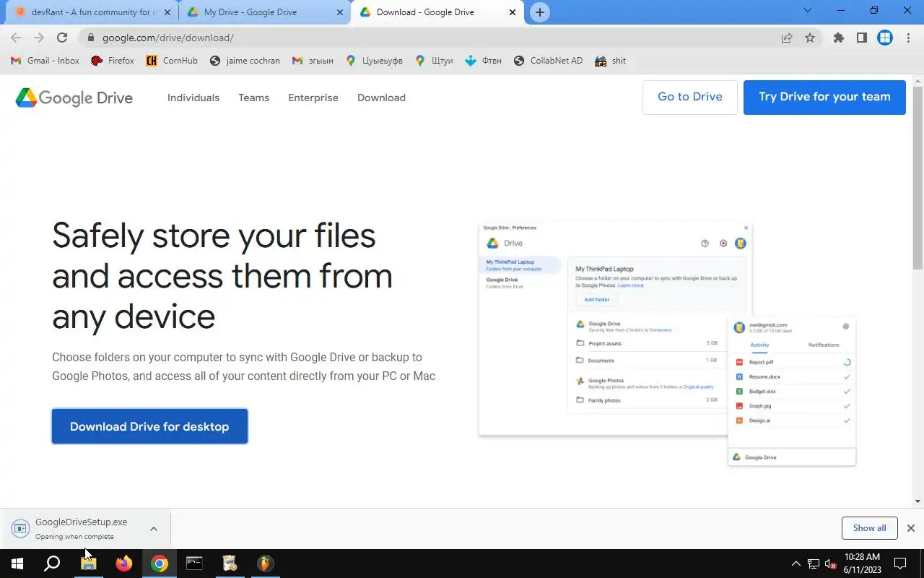Expand the GoogleDriveSetup.exe options chevron

tap(154, 529)
